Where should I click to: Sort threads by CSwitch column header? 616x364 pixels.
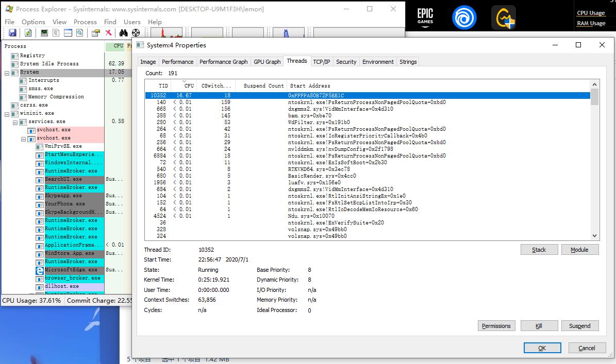tap(217, 85)
